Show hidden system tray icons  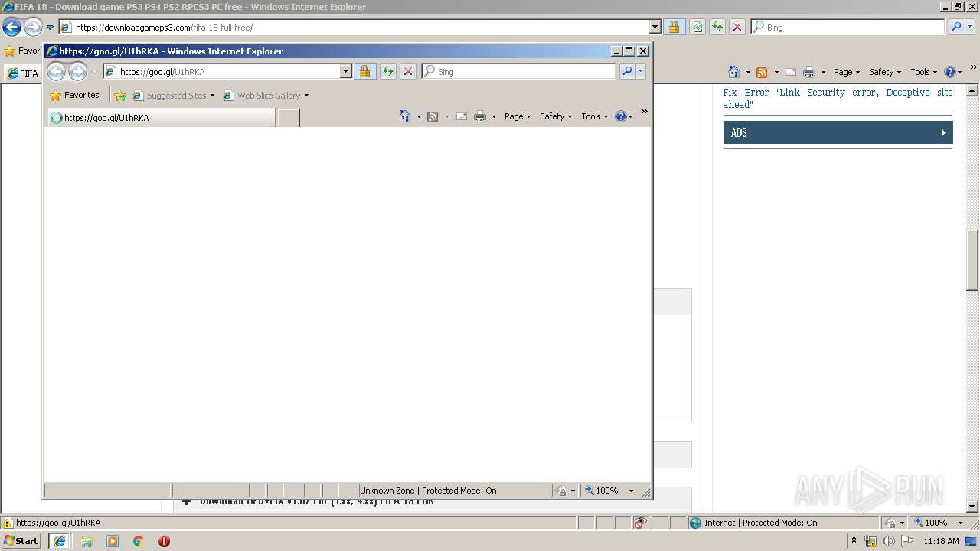pyautogui.click(x=854, y=541)
